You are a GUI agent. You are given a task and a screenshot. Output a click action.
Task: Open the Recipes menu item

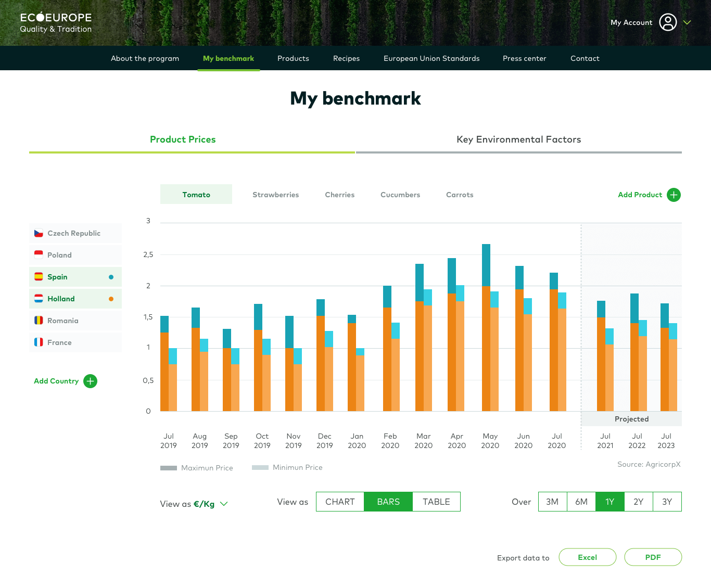tap(346, 58)
